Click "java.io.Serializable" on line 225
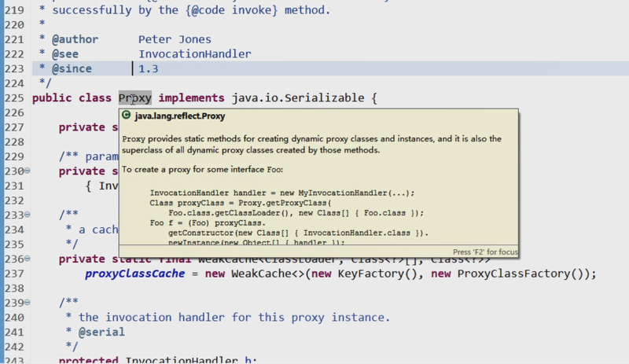 pos(298,98)
